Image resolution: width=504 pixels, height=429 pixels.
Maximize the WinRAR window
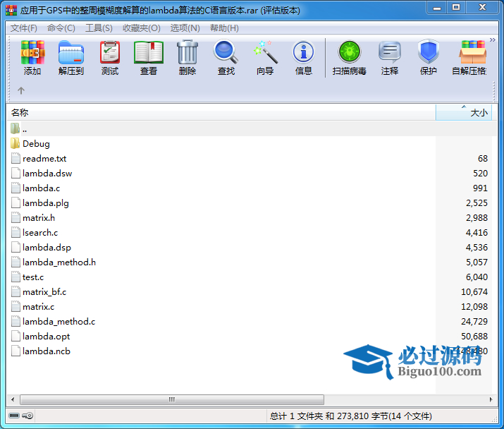[x=456, y=7]
